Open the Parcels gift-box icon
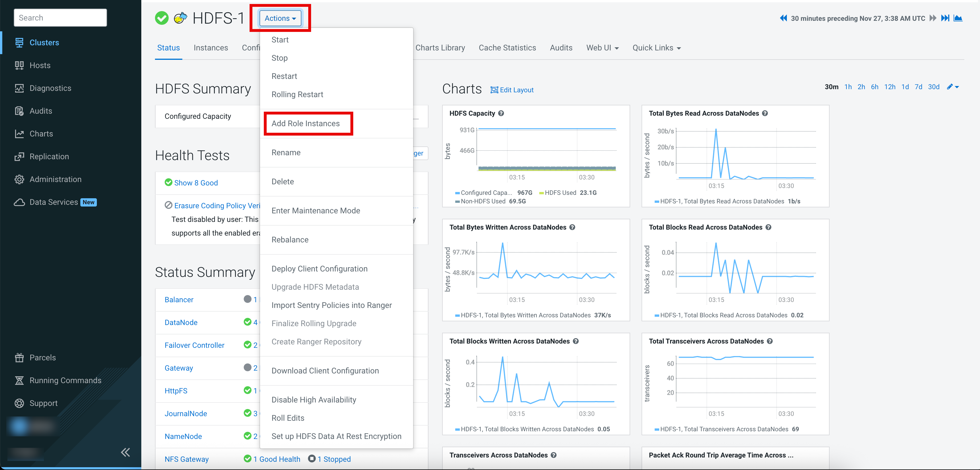Image resolution: width=980 pixels, height=470 pixels. (x=19, y=357)
